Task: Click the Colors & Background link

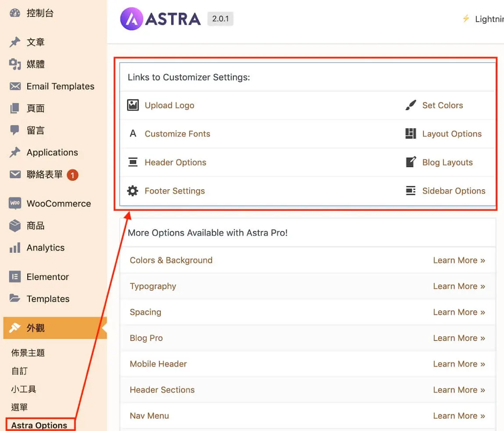Action: 171,260
